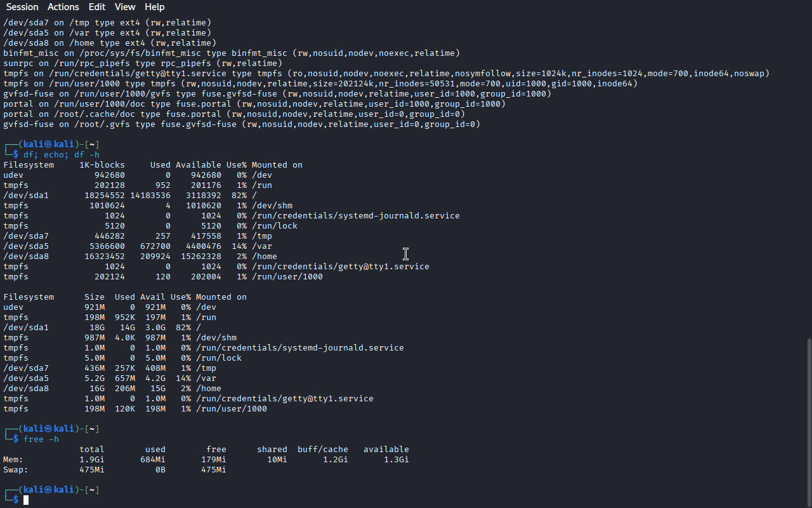The image size is (812, 508).
Task: Open the Help menu
Action: (155, 7)
